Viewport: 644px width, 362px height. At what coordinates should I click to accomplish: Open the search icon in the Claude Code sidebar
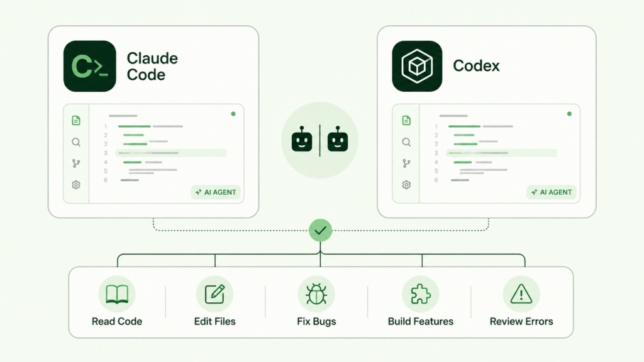point(76,142)
